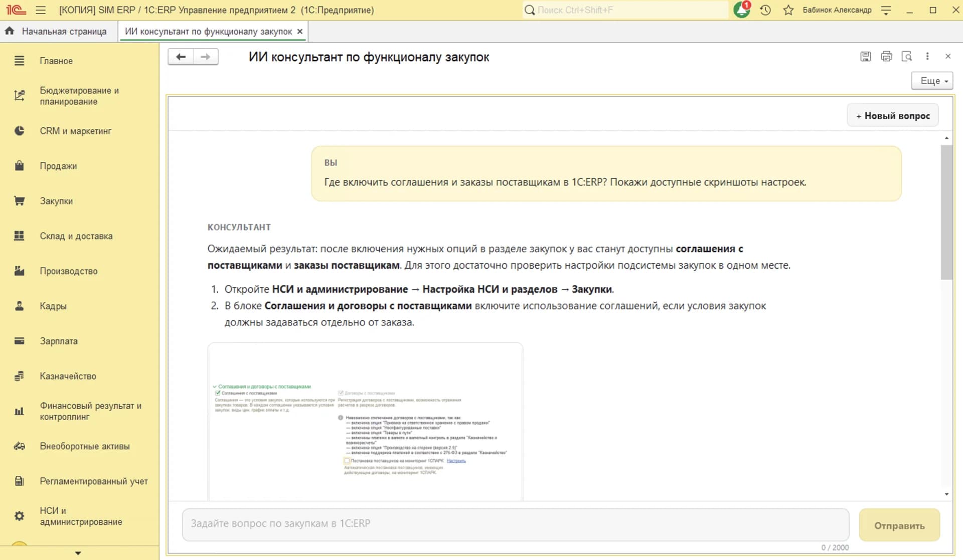Click НСИ и администрирование gear icon
963x560 pixels.
19,516
